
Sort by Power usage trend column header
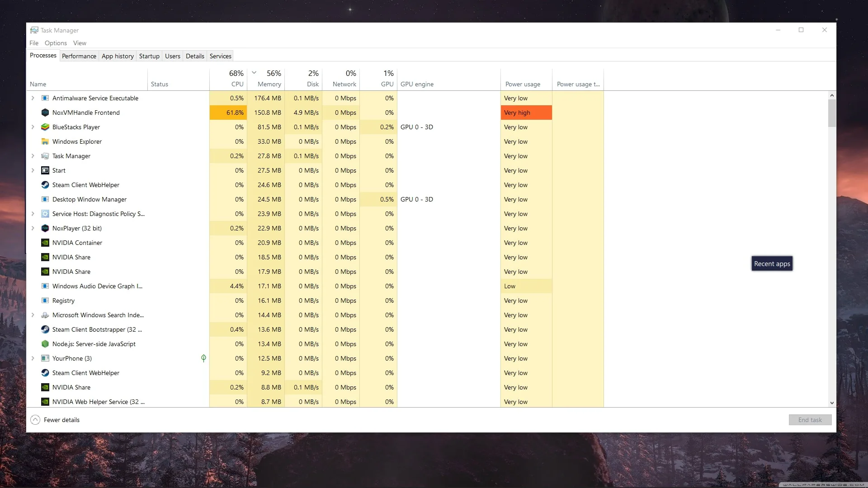pyautogui.click(x=578, y=79)
